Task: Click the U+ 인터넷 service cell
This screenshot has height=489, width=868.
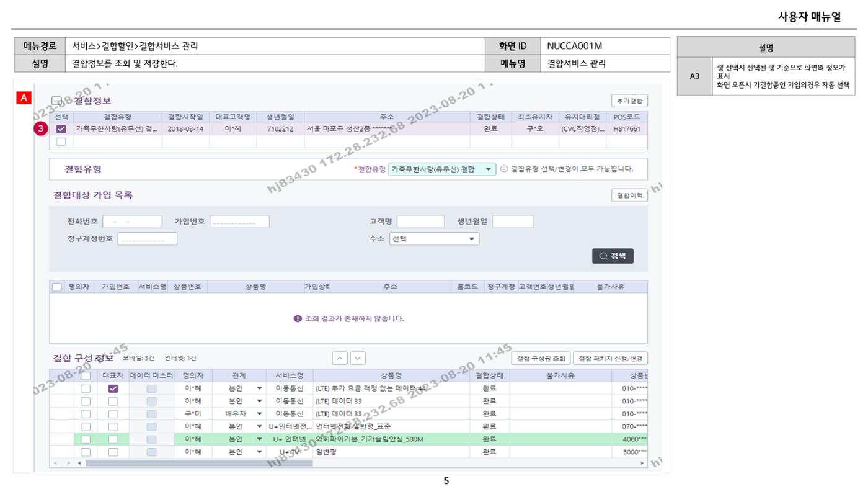Action: click(x=290, y=439)
